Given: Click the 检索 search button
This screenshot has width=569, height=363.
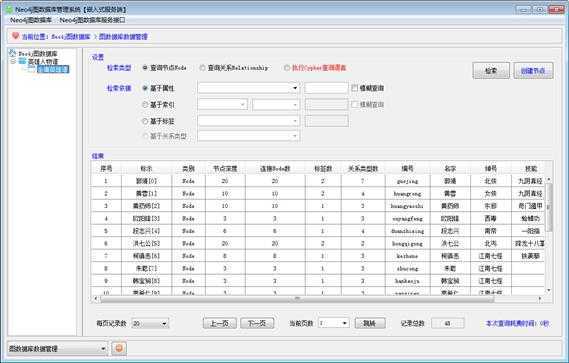Looking at the screenshot, I should pos(491,70).
